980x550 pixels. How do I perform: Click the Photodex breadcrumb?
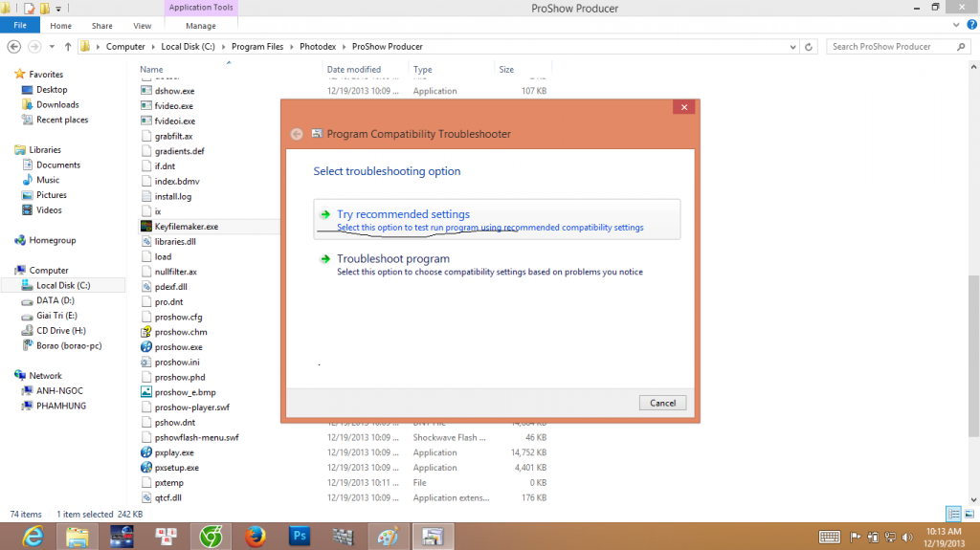[318, 46]
